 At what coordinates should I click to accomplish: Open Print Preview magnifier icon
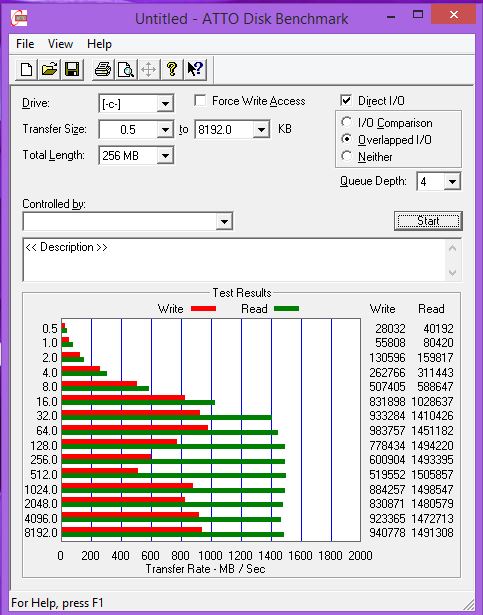coord(126,70)
